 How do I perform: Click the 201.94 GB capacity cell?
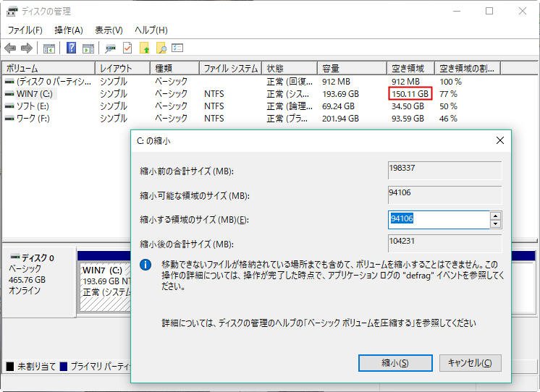click(x=341, y=119)
